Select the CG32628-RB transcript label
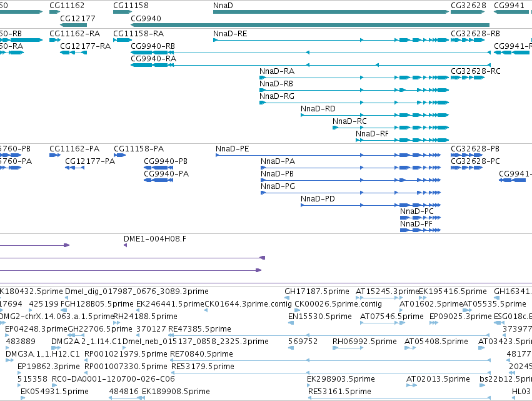The height and width of the screenshot is (401, 532). click(475, 34)
